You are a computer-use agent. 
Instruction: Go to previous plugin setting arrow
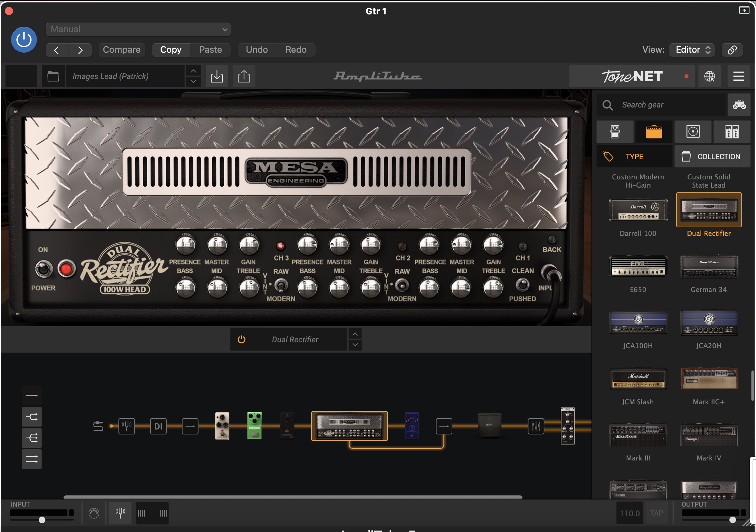(x=57, y=50)
